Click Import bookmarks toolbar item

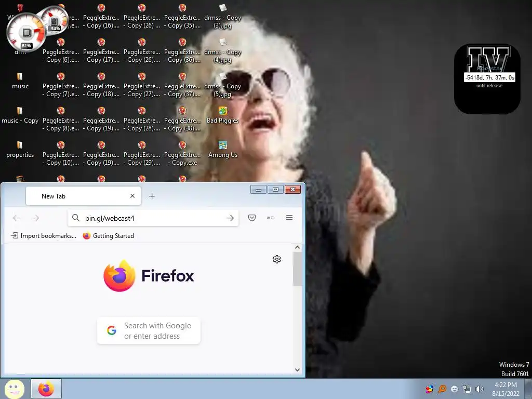click(x=44, y=235)
